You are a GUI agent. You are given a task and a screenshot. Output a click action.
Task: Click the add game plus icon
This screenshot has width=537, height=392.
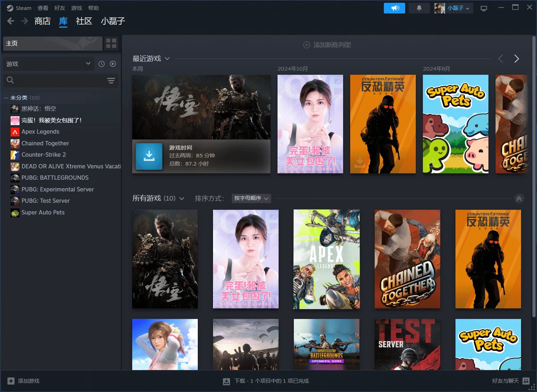tap(11, 381)
